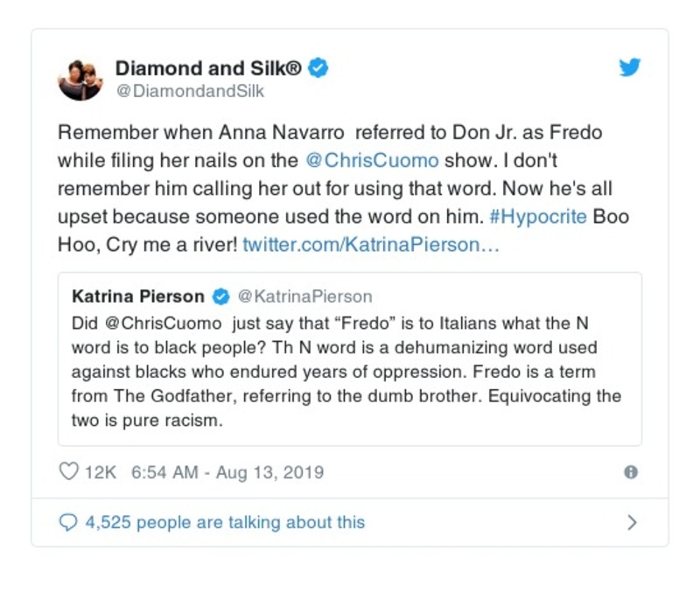Click the @DiamondandSilk handle
This screenshot has height=592, width=700.
(190, 91)
